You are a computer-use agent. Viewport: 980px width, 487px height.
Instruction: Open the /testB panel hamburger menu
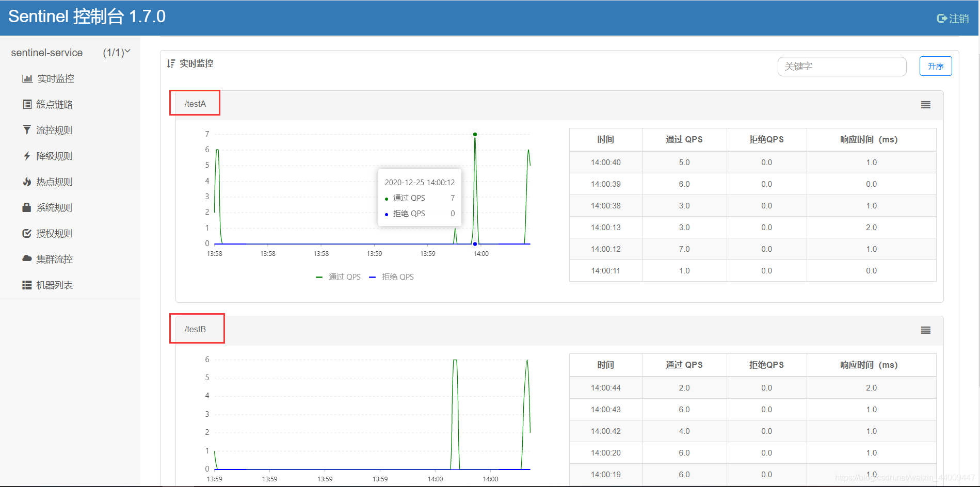click(x=926, y=330)
